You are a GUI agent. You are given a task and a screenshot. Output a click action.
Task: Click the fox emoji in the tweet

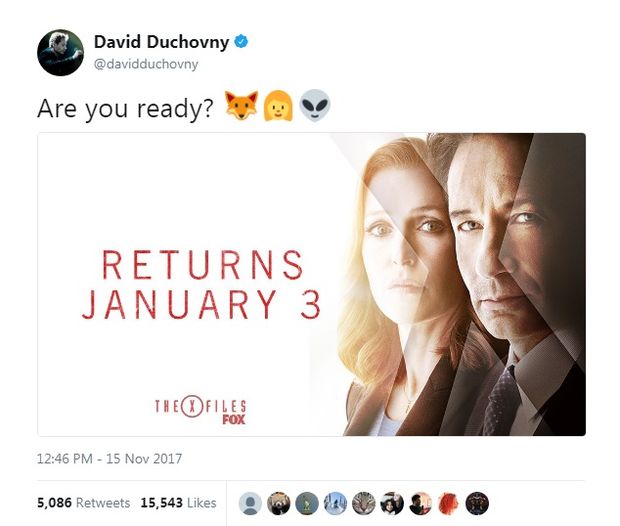pyautogui.click(x=242, y=106)
